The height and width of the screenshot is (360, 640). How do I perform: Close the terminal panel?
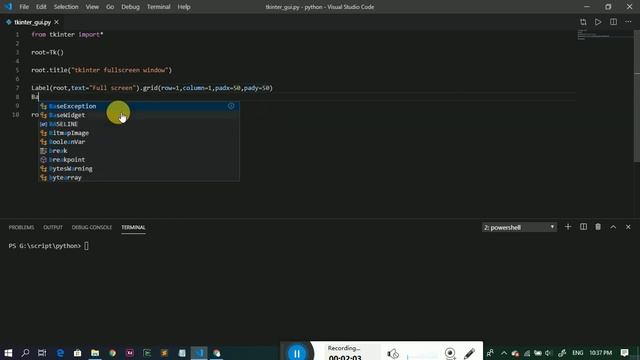(628, 227)
